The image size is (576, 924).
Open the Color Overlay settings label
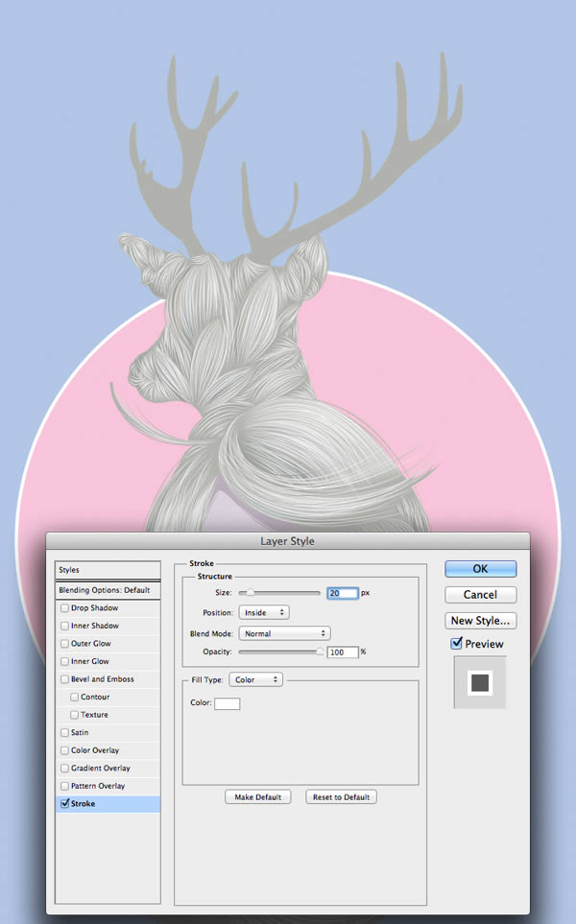(95, 750)
